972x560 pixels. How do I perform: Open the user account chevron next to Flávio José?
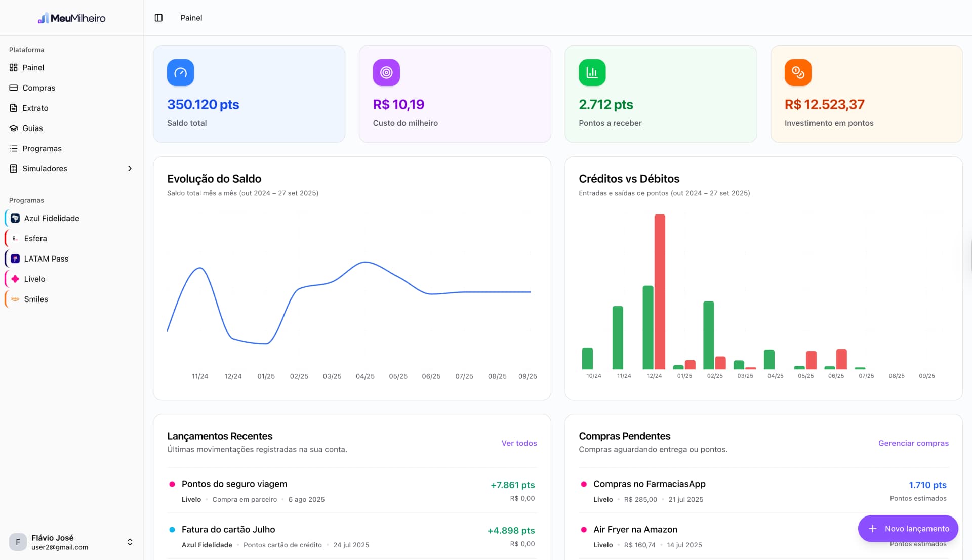pos(130,542)
